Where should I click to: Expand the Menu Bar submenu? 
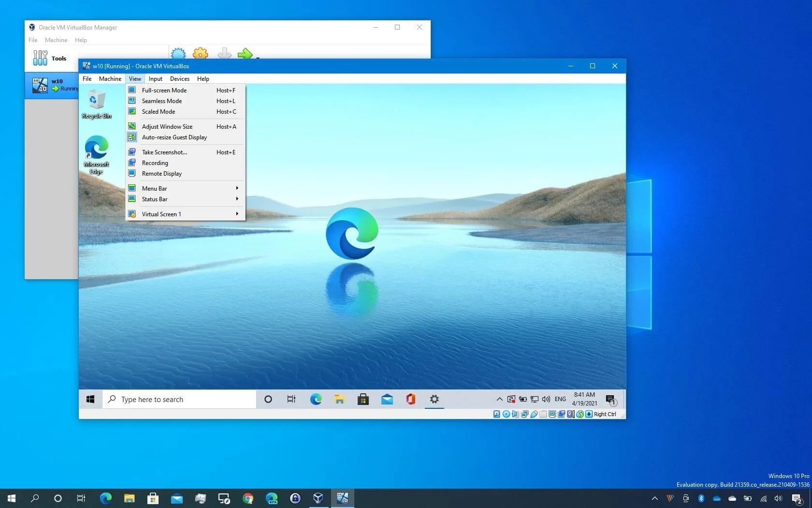(154, 188)
